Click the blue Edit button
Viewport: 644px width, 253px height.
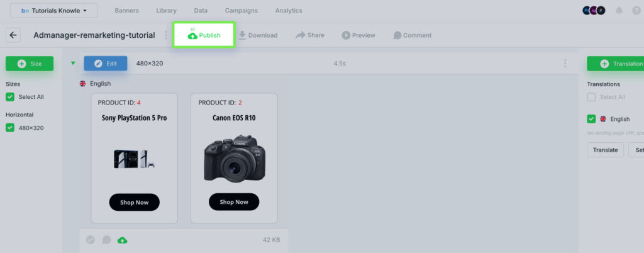tap(106, 63)
